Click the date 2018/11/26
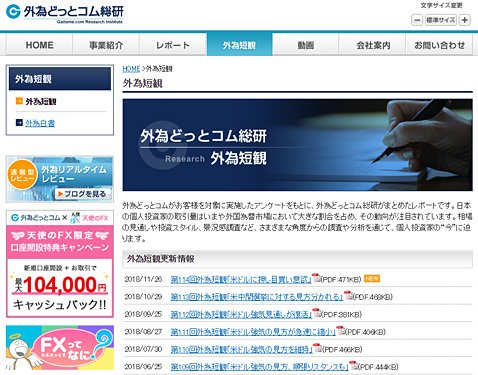 (x=143, y=279)
